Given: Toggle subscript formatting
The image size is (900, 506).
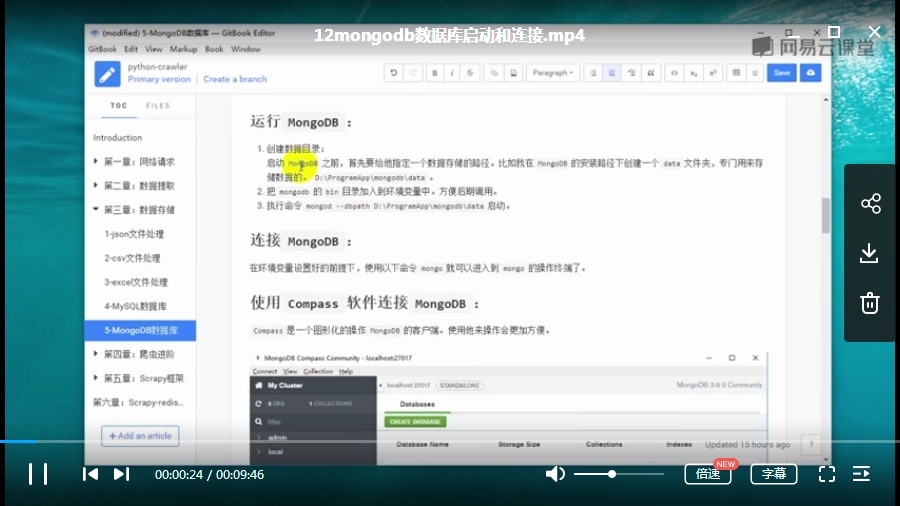Looking at the screenshot, I should (x=693, y=73).
